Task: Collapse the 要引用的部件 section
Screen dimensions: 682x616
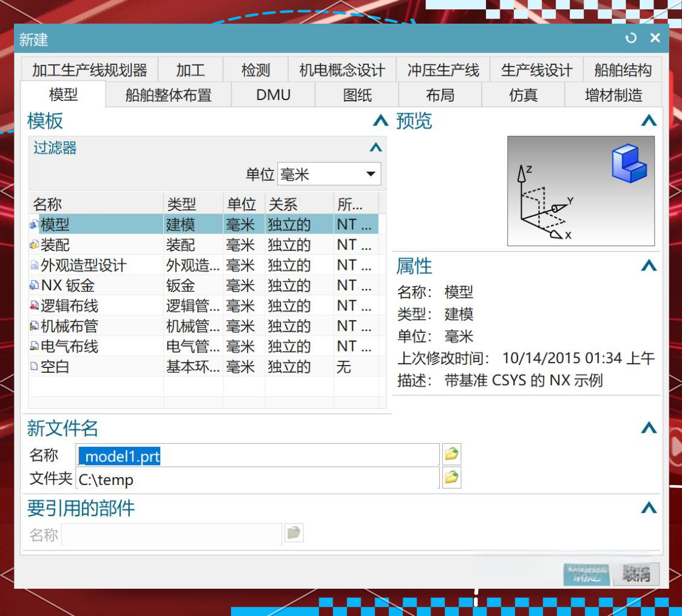Action: click(x=649, y=507)
